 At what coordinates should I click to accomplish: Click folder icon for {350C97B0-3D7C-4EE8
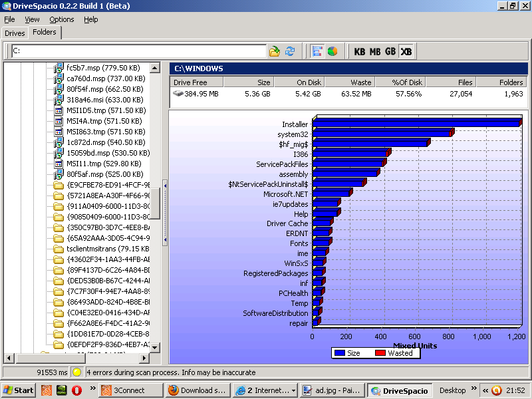[x=59, y=227]
